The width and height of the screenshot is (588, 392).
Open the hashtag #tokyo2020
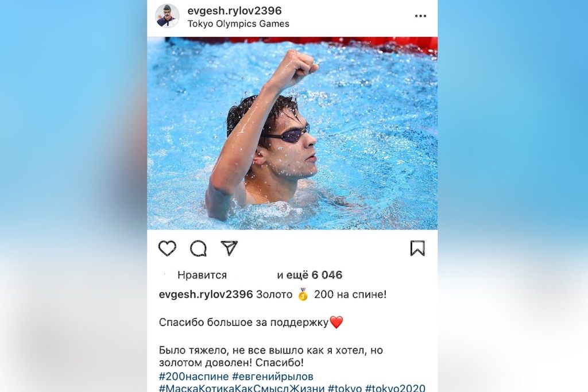pos(395,387)
